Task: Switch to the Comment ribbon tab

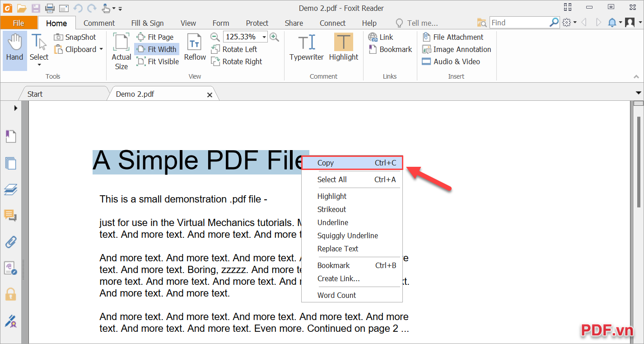Action: 99,23
